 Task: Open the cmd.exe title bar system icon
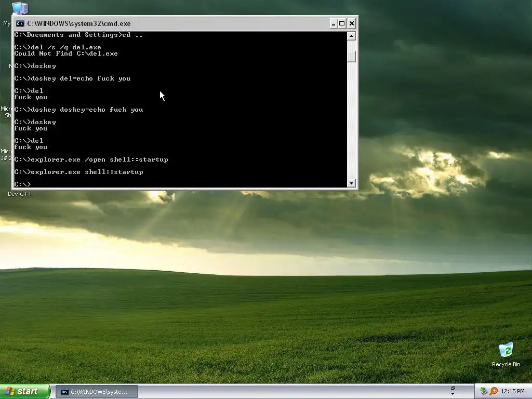[x=20, y=23]
